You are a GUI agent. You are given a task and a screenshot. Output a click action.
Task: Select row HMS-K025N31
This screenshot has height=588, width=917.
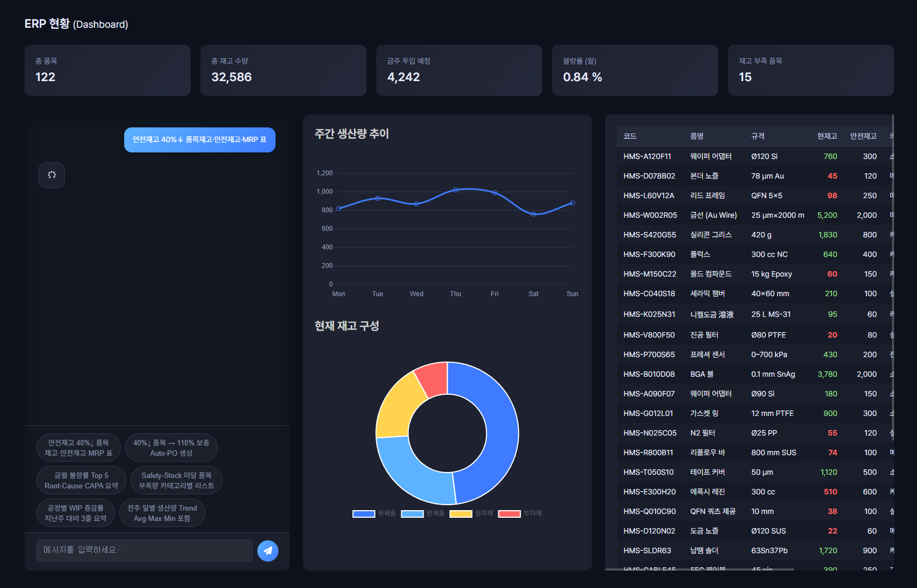pos(755,314)
